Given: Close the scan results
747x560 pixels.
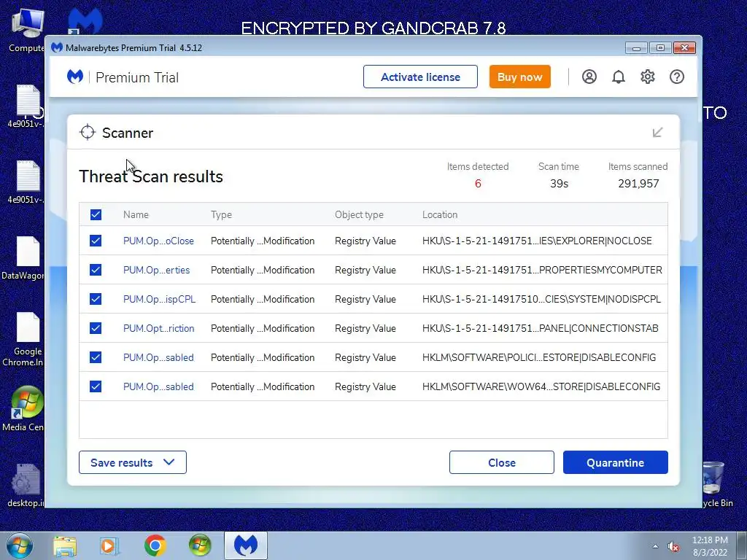Looking at the screenshot, I should (x=502, y=462).
